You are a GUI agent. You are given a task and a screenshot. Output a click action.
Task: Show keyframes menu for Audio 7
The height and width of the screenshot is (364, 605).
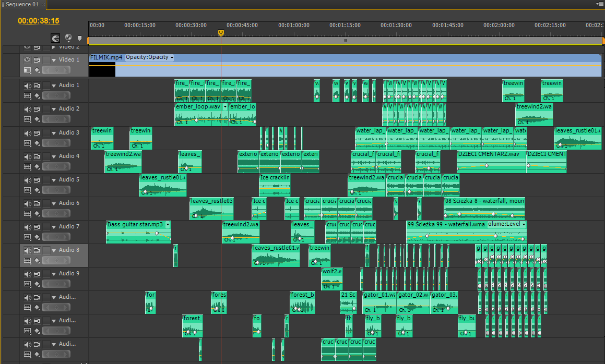point(37,237)
